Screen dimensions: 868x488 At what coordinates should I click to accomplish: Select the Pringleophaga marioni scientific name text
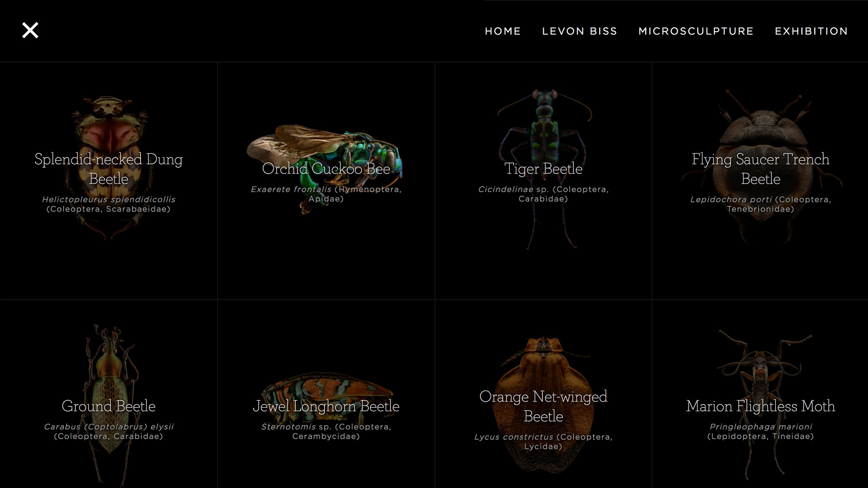(x=761, y=427)
